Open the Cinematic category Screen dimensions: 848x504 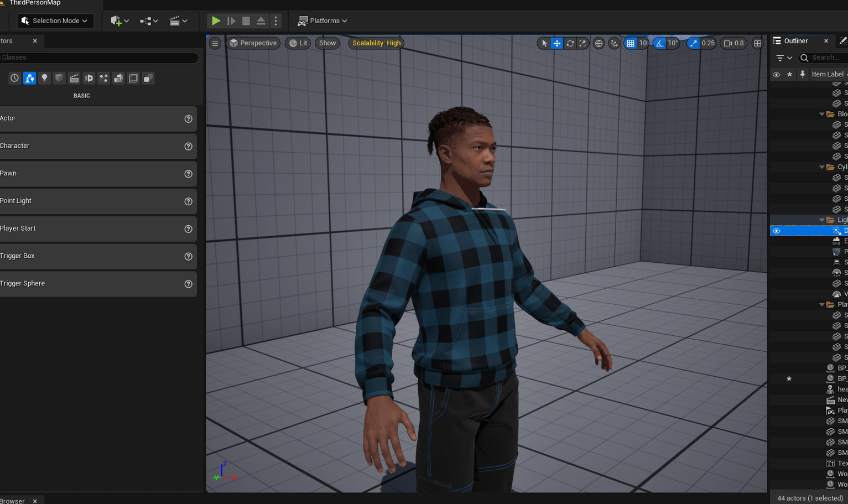[74, 79]
